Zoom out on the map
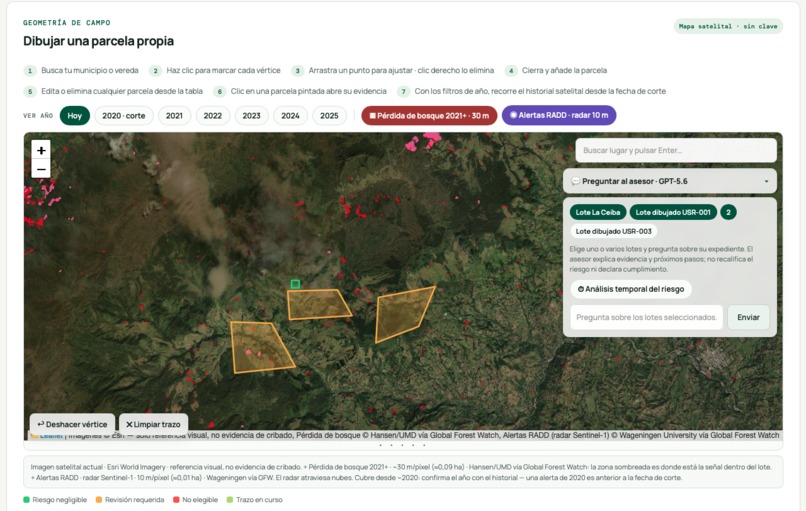This screenshot has height=511, width=806. [41, 169]
